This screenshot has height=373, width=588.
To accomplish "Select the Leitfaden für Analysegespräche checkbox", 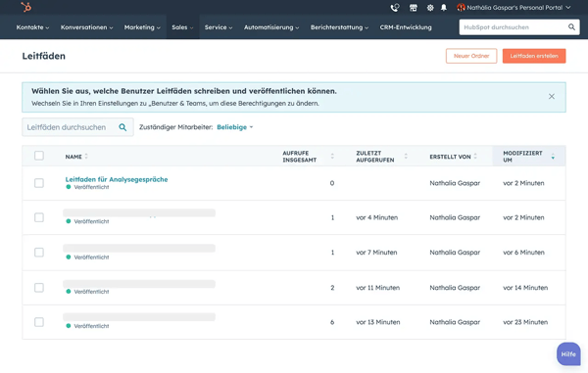I will click(39, 183).
